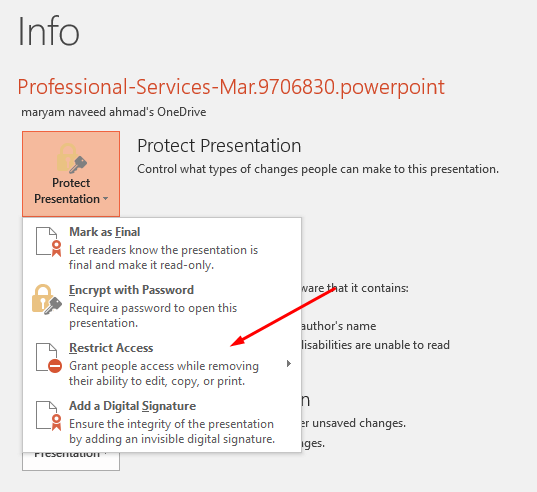Viewport: 537px width, 492px height.
Task: Click maryam naveed ahmad's OneDrive location
Action: 114,112
